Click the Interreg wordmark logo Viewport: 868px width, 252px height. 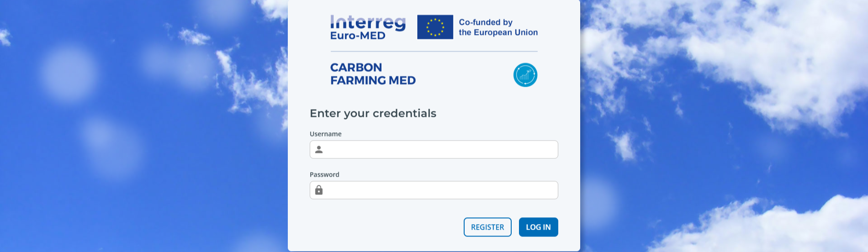[368, 22]
